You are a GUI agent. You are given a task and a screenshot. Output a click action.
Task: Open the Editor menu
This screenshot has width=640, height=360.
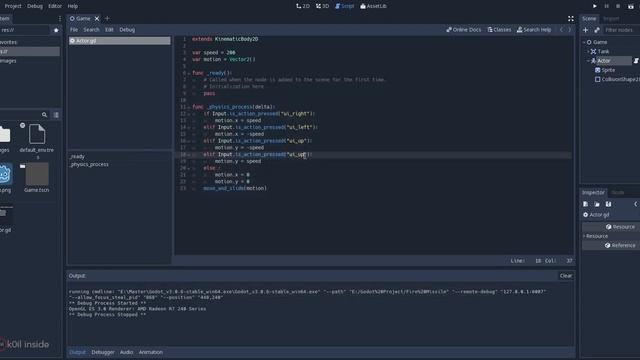click(x=55, y=6)
